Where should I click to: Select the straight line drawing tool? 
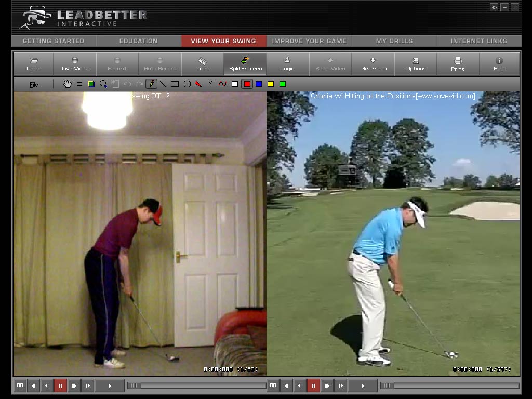pyautogui.click(x=163, y=84)
